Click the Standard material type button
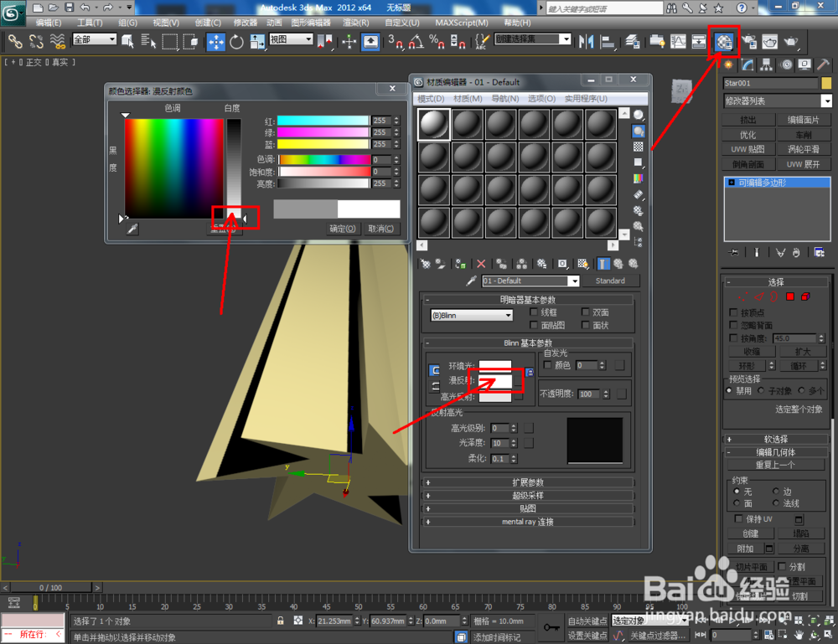 [610, 281]
